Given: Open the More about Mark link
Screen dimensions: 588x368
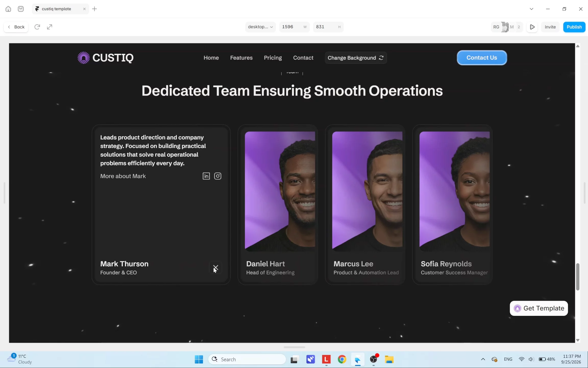Looking at the screenshot, I should coord(123,176).
